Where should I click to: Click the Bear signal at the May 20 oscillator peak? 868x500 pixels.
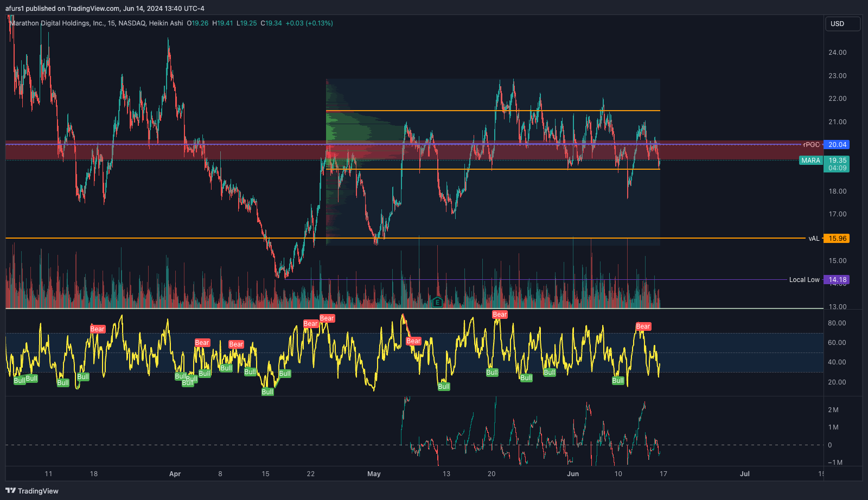(x=500, y=315)
